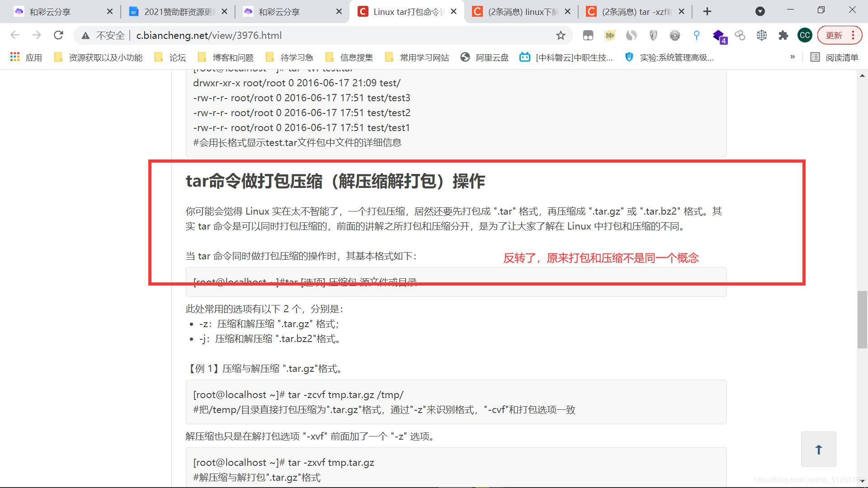Click the listing line ending test/test3
The width and height of the screenshot is (868, 488).
(302, 98)
